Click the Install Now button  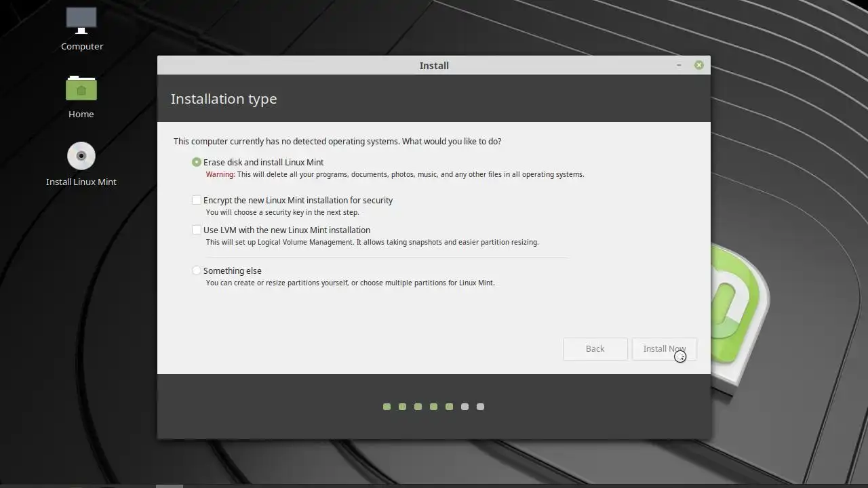[664, 348]
